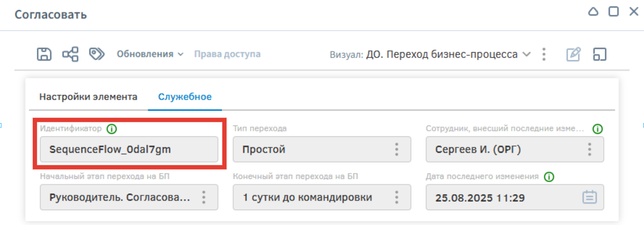Select the Служебное tab
The width and height of the screenshot is (644, 225).
(x=185, y=97)
